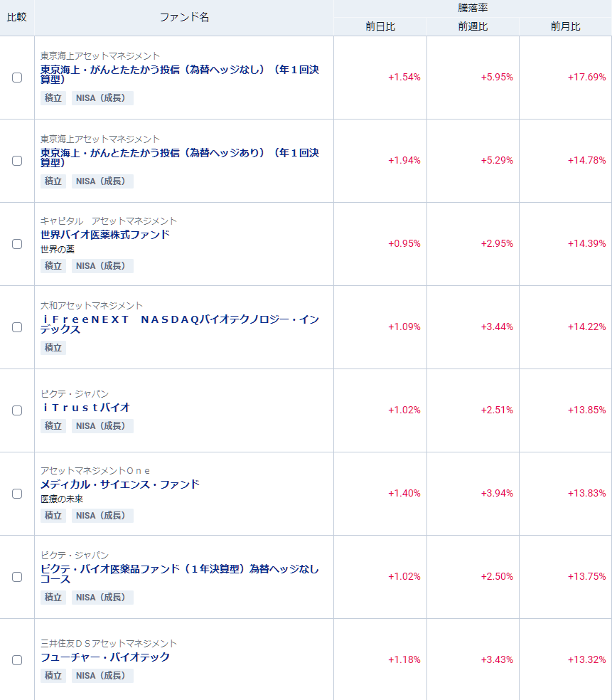Check the ピクテ・バイオ医薬品ファンド compare checkbox
Image resolution: width=612 pixels, height=700 pixels.
tap(17, 577)
